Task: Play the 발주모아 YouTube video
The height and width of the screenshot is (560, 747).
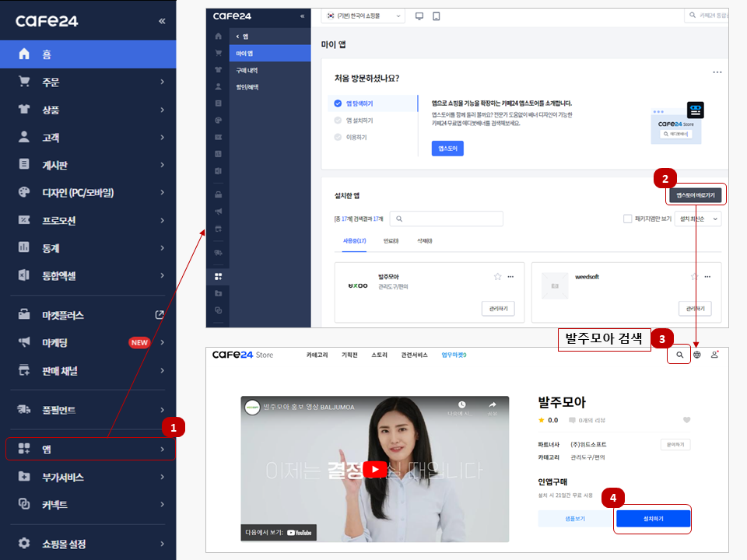Action: (x=376, y=469)
